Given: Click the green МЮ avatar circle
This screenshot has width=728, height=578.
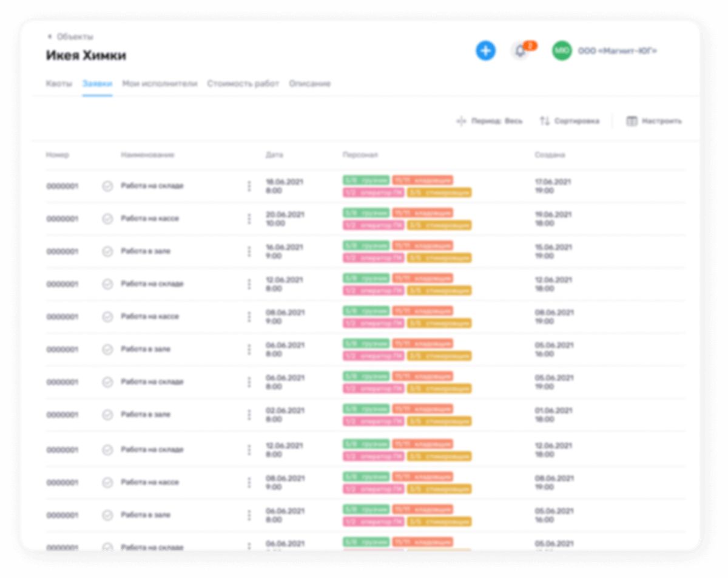Looking at the screenshot, I should pos(562,51).
